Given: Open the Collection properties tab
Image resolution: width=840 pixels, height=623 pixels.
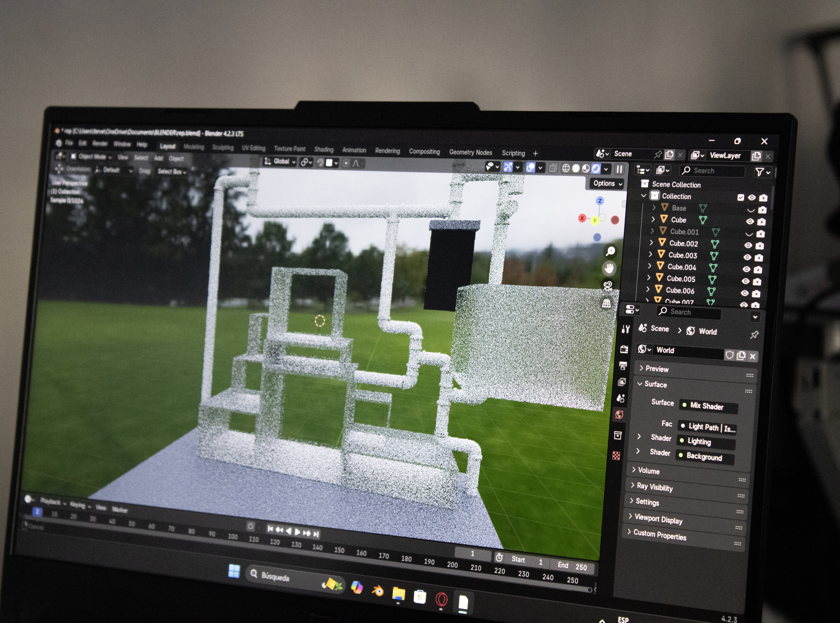Looking at the screenshot, I should point(618,436).
